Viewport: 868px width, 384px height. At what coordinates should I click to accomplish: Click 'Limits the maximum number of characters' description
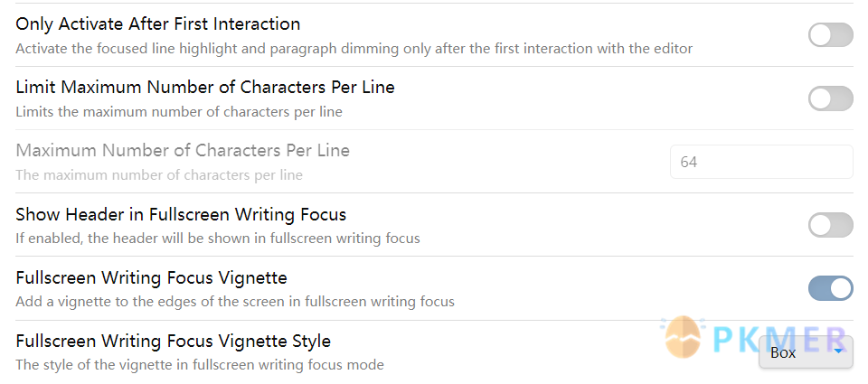[x=179, y=112]
